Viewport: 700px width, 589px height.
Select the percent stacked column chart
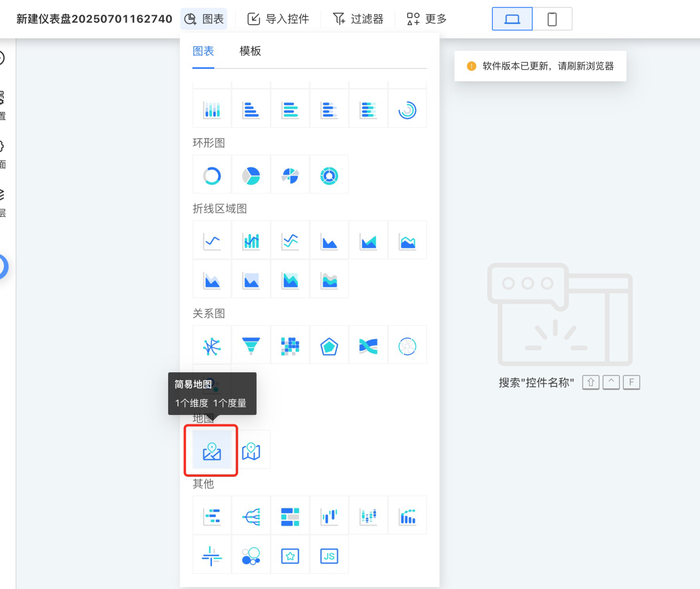point(212,110)
